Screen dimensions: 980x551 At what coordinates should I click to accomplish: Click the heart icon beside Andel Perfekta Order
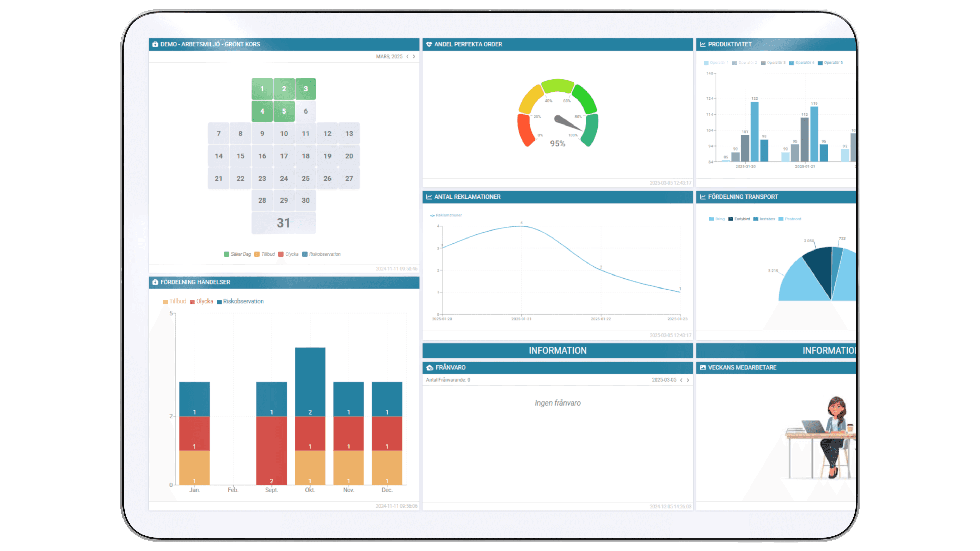[429, 44]
